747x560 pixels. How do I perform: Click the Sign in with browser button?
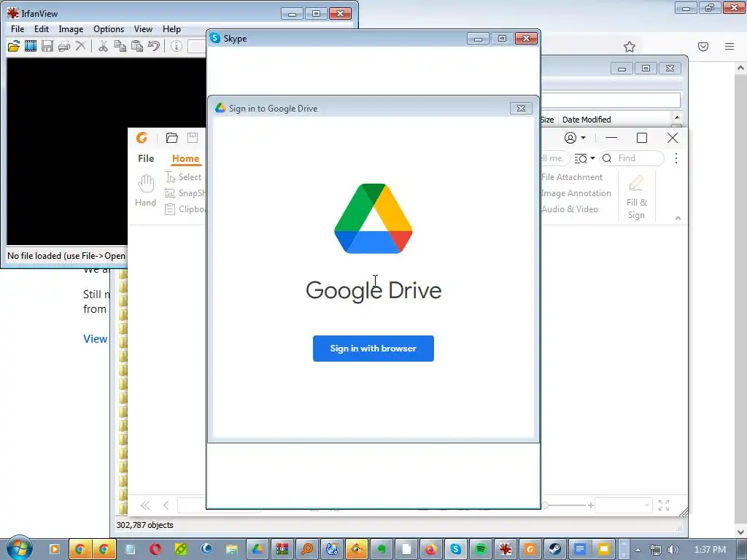373,349
